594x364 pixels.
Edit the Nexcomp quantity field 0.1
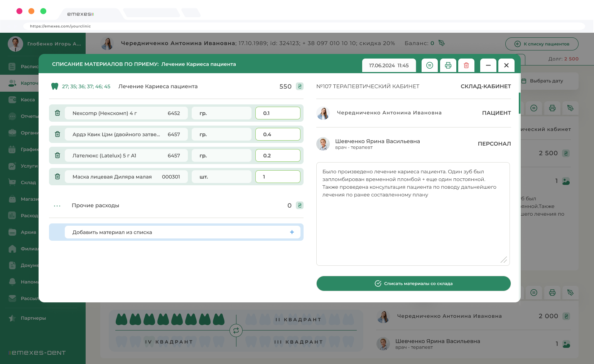pyautogui.click(x=278, y=113)
